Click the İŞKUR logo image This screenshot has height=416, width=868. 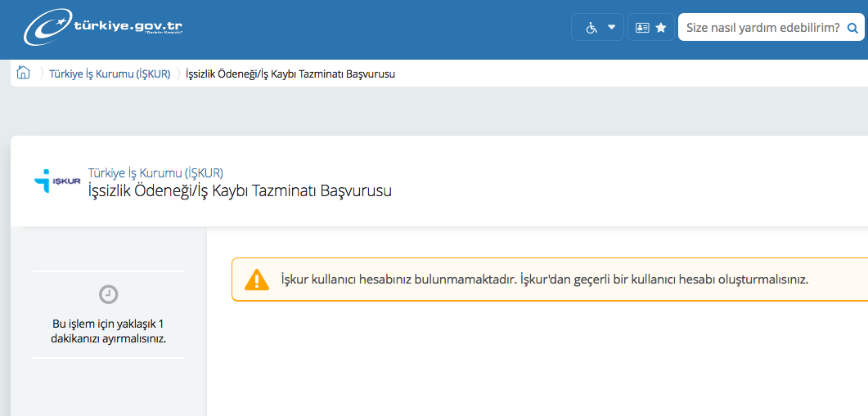pos(57,181)
